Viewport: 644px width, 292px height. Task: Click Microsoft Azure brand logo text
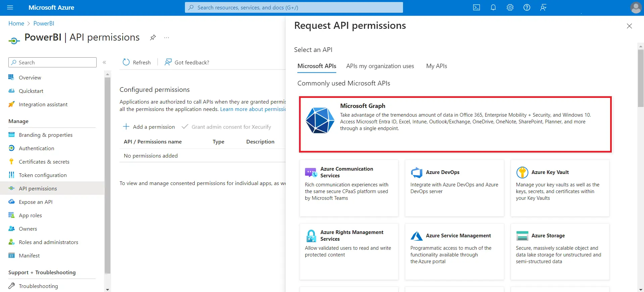(51, 7)
